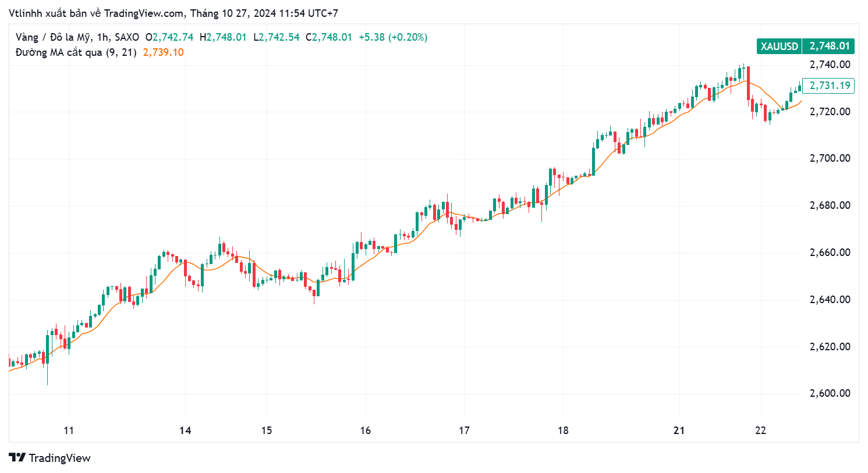
Task: Click the 'Vàng / Đô la Mỹ, 1h, SAXO' title
Action: pyautogui.click(x=77, y=37)
